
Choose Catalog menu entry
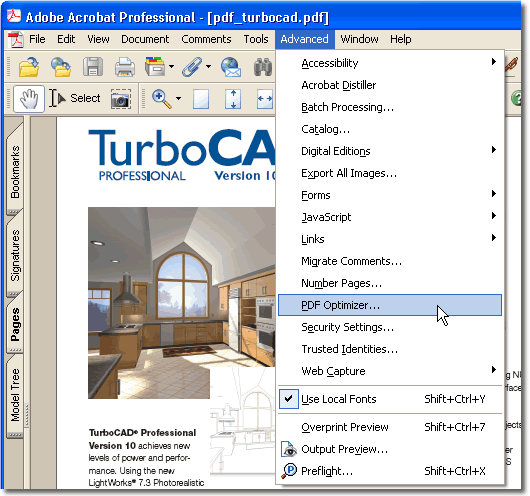[390, 129]
